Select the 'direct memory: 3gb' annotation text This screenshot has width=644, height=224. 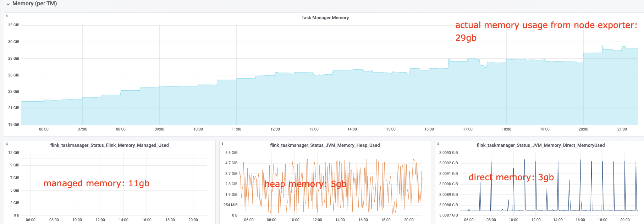[511, 177]
